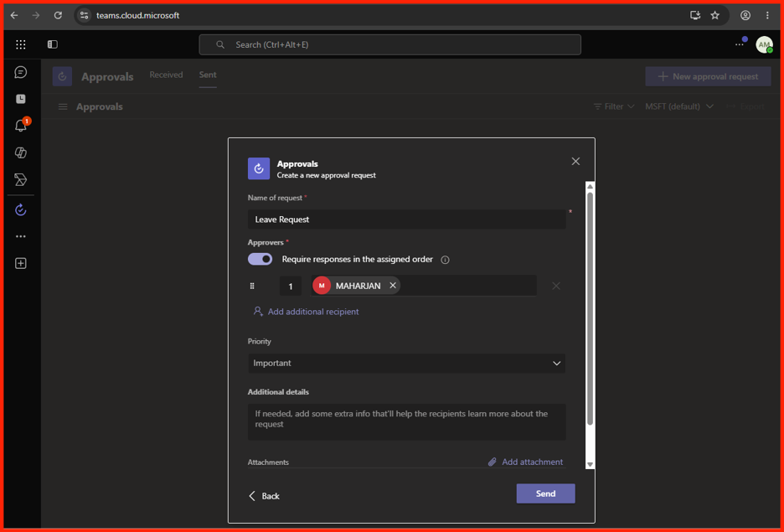Install app icon in address bar
The height and width of the screenshot is (532, 784).
pos(695,16)
